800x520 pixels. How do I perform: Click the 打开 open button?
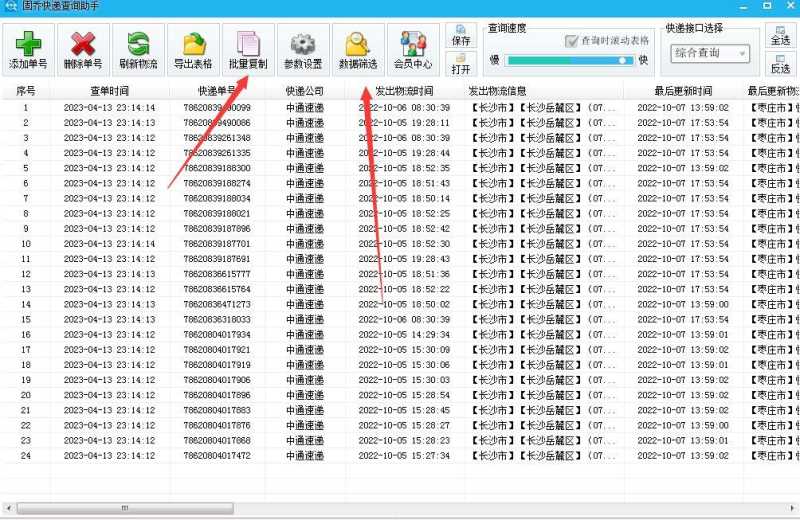point(461,63)
